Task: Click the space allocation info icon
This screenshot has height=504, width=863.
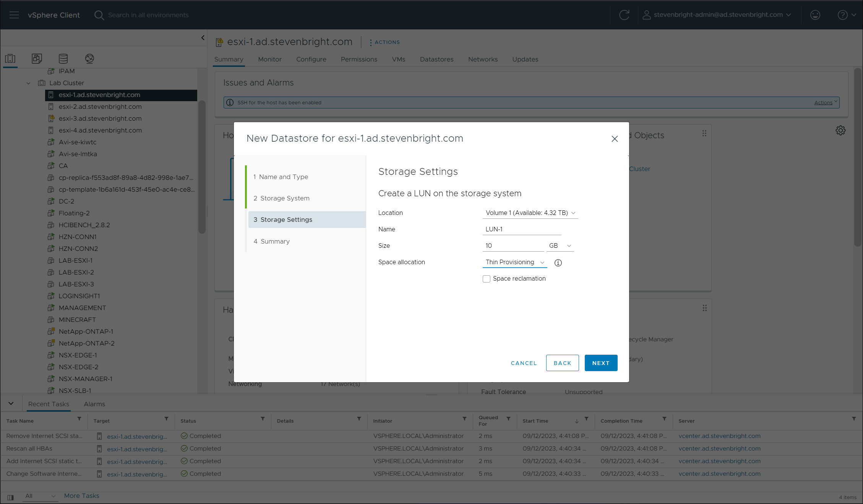Action: 558,263
